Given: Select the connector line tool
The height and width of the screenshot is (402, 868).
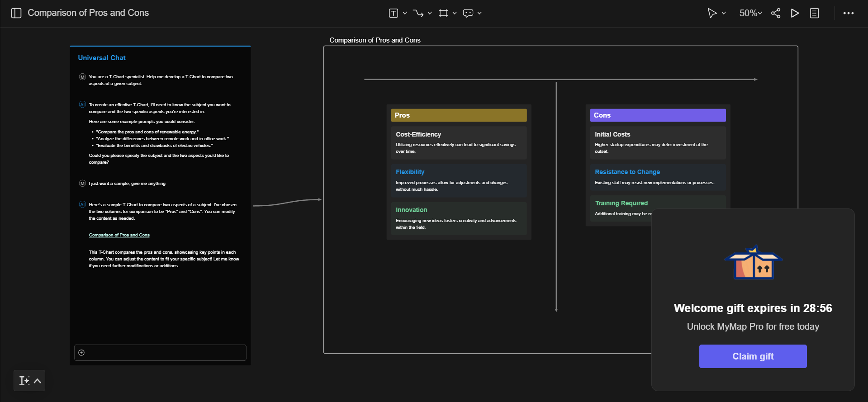Looking at the screenshot, I should [x=418, y=13].
